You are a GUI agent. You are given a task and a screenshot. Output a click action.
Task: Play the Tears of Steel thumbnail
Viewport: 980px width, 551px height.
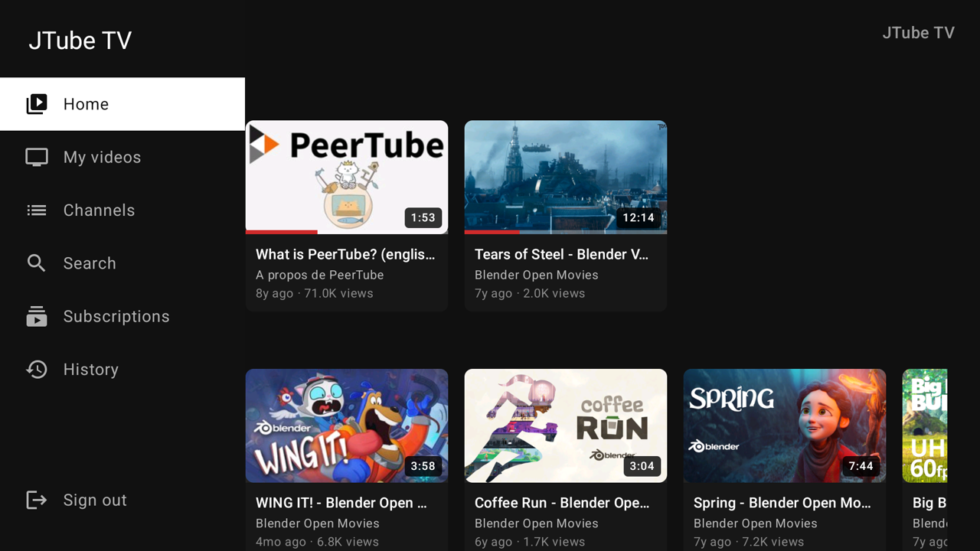[566, 177]
